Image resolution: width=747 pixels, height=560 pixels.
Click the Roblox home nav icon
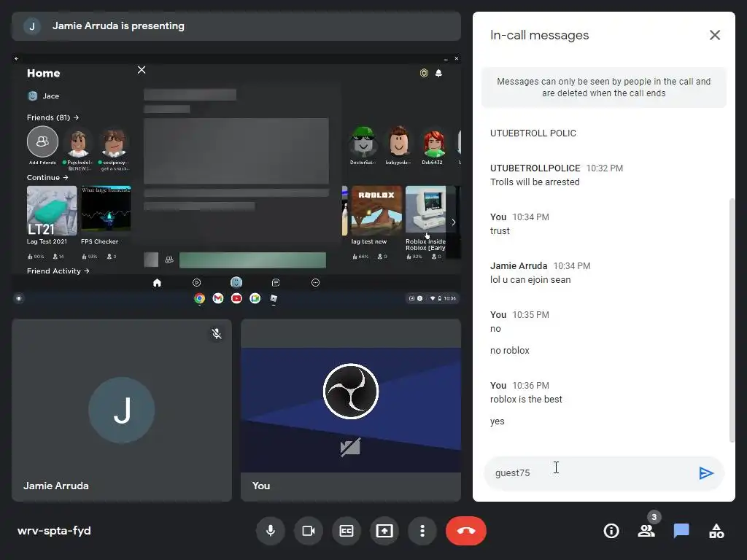pyautogui.click(x=157, y=283)
